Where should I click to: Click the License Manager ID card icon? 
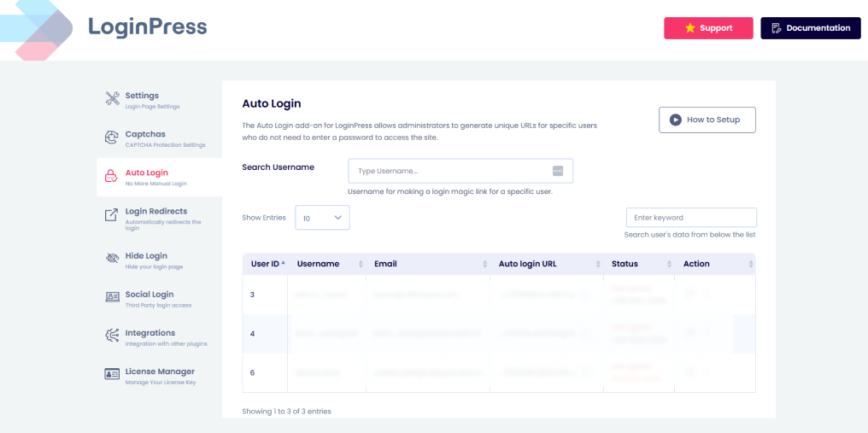[113, 374]
